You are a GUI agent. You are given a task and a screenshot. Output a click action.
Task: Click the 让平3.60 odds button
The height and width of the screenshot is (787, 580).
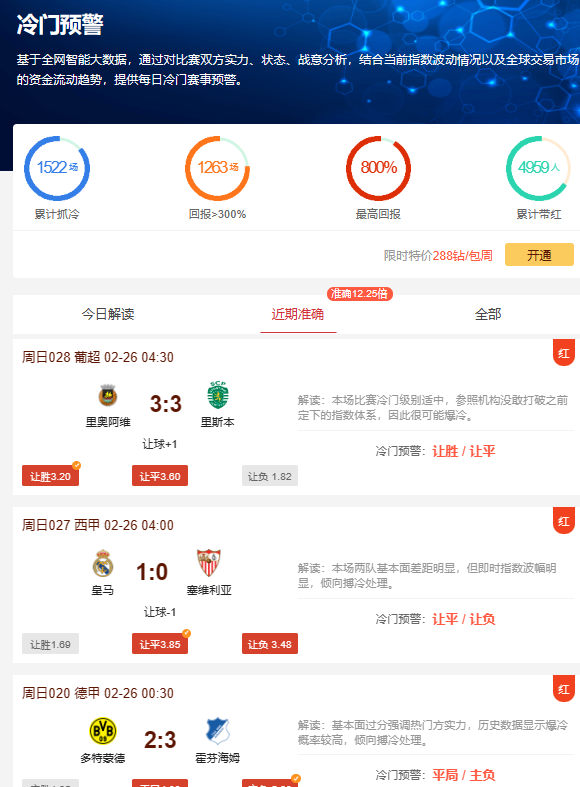[x=160, y=476]
